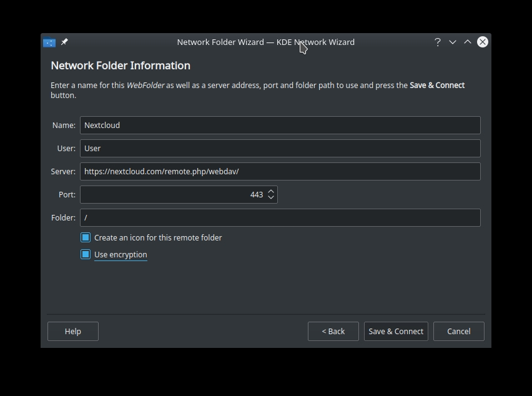Toggle Create an icon for this remote folder
The height and width of the screenshot is (396, 532).
[86, 237]
